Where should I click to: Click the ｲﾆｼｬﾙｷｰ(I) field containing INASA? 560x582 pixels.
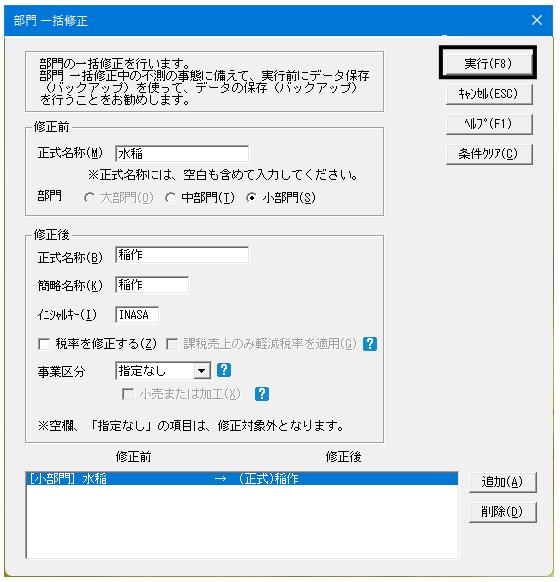(x=137, y=315)
